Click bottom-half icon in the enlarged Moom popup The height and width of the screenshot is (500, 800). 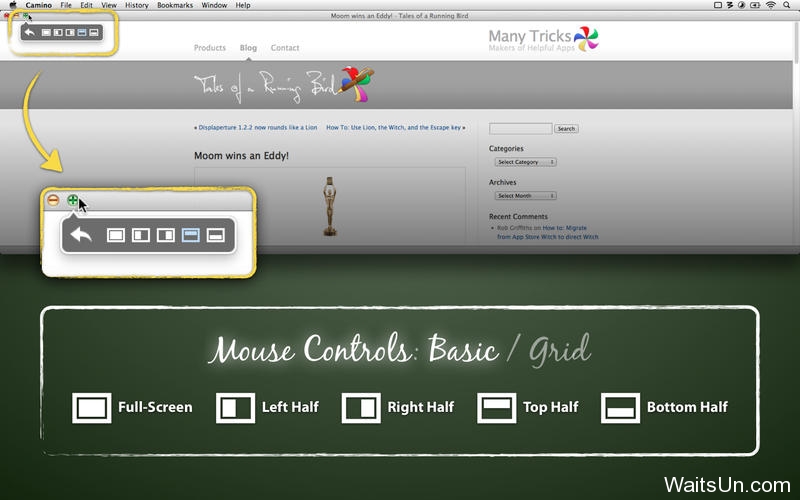pyautogui.click(x=216, y=235)
